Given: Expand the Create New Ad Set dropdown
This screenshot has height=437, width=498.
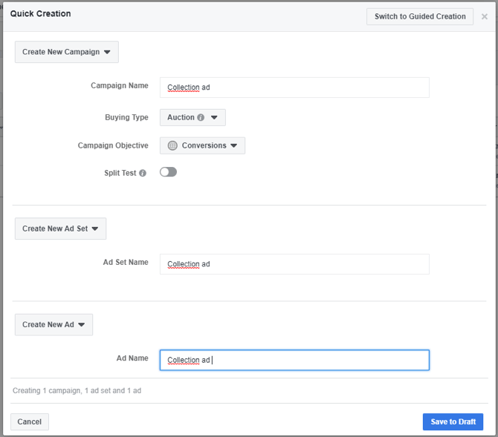Looking at the screenshot, I should (x=61, y=229).
